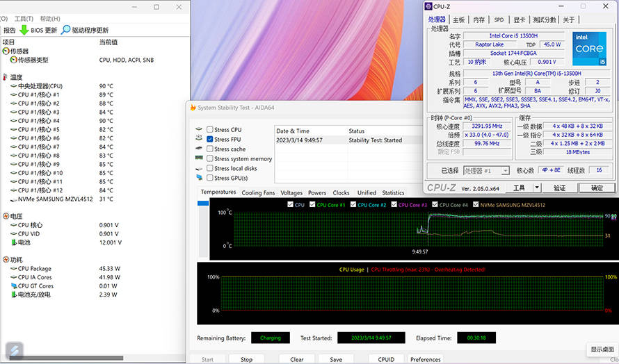Open Preferences in Stability Test
This screenshot has width=619, height=364.
point(425,359)
